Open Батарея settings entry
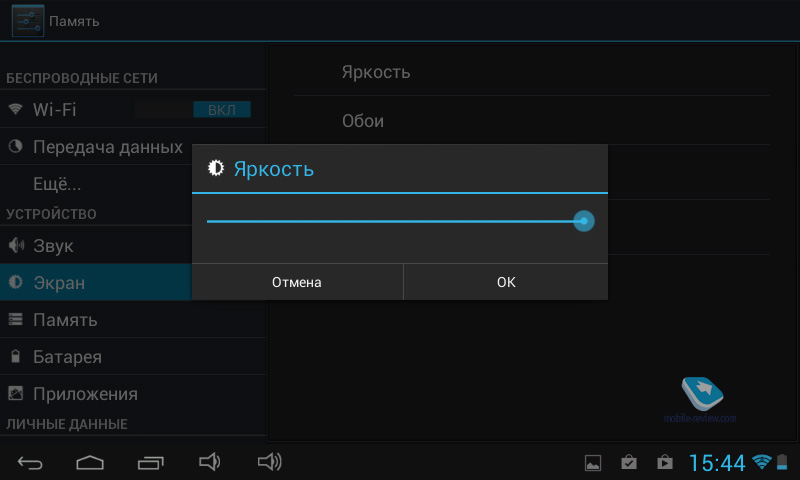 (x=133, y=357)
